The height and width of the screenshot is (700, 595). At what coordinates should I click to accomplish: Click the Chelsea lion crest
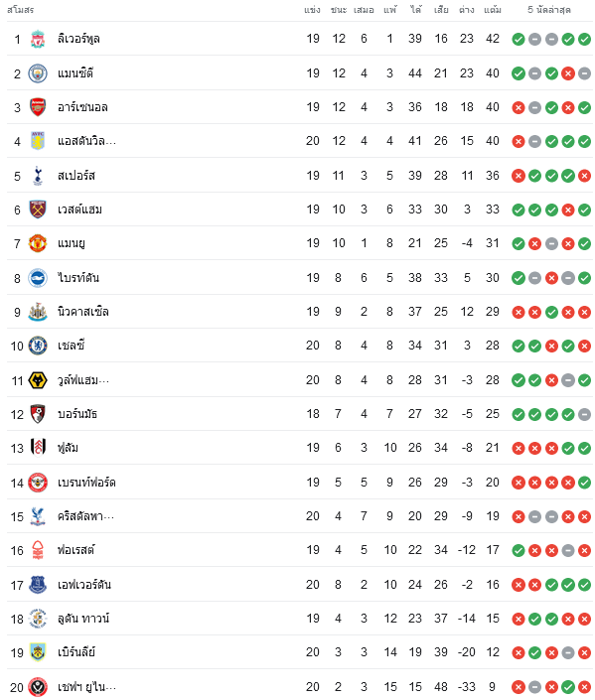[x=38, y=346]
